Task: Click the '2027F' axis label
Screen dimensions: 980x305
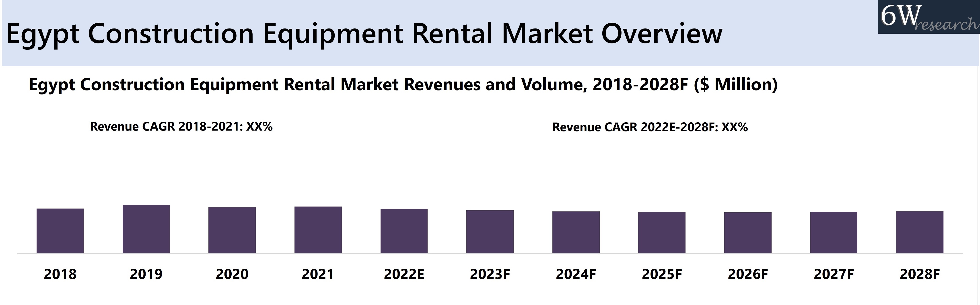Action: tap(834, 274)
